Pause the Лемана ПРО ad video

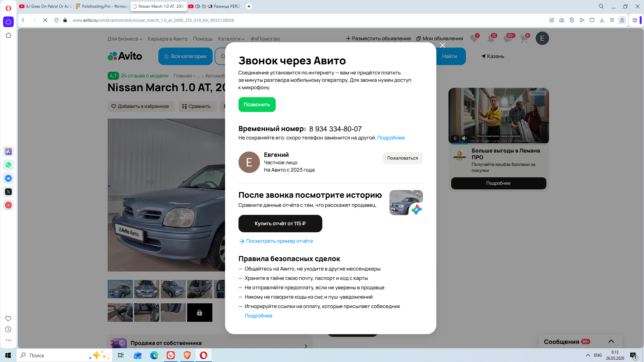pos(455,138)
